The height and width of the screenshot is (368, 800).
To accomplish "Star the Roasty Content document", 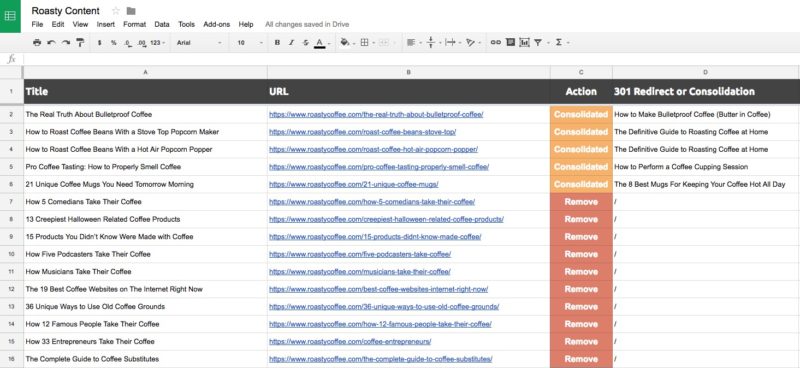I will (x=116, y=11).
